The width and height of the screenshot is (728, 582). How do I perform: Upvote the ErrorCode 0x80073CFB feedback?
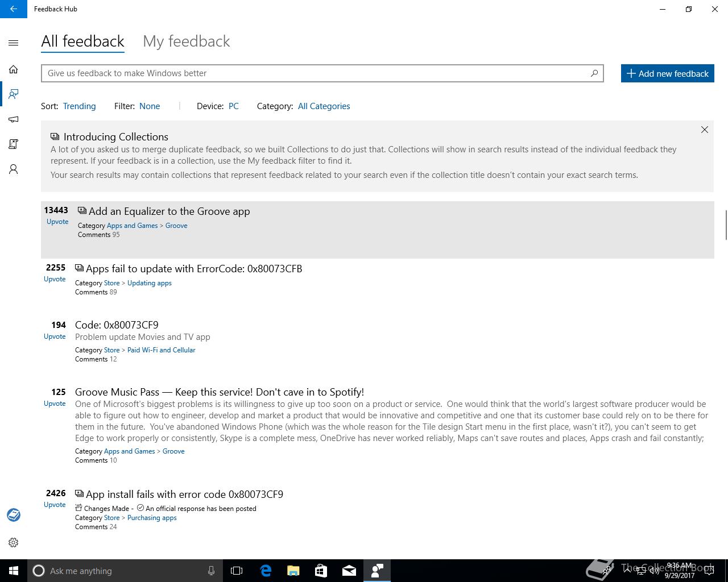coord(55,279)
